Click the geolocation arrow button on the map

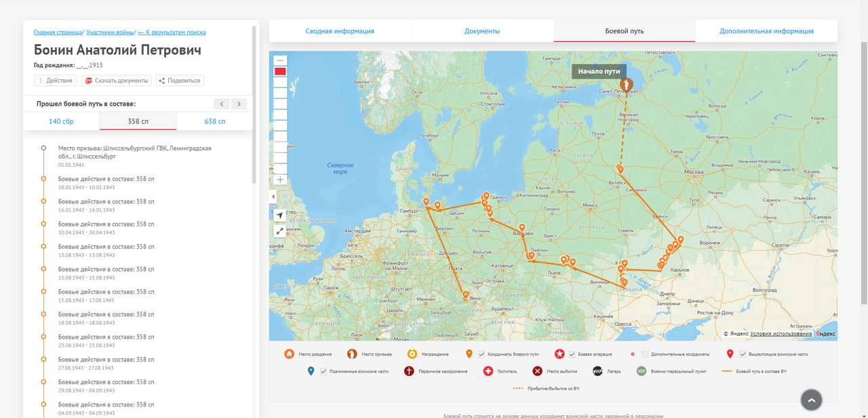[x=279, y=215]
